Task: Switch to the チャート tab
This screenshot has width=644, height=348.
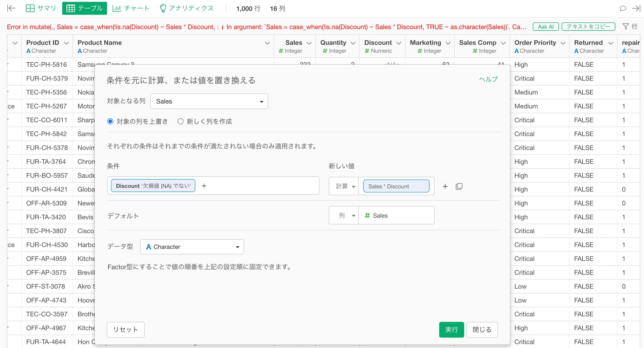Action: point(131,8)
